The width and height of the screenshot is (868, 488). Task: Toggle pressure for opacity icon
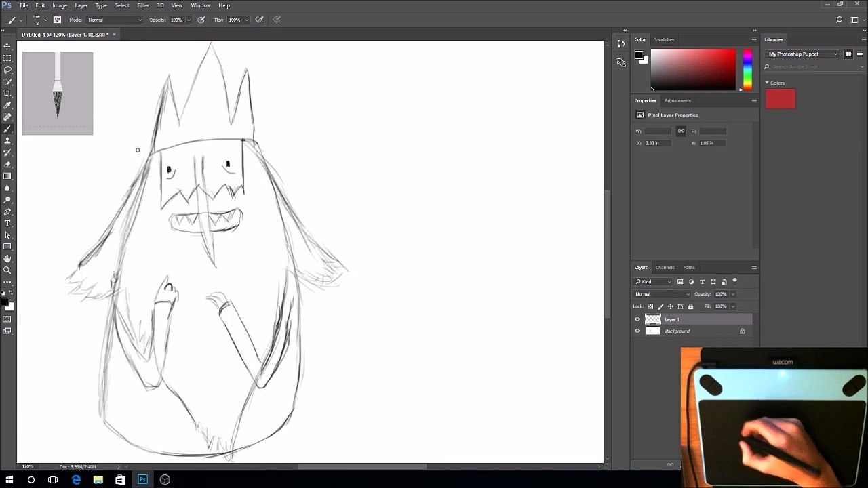(x=201, y=20)
